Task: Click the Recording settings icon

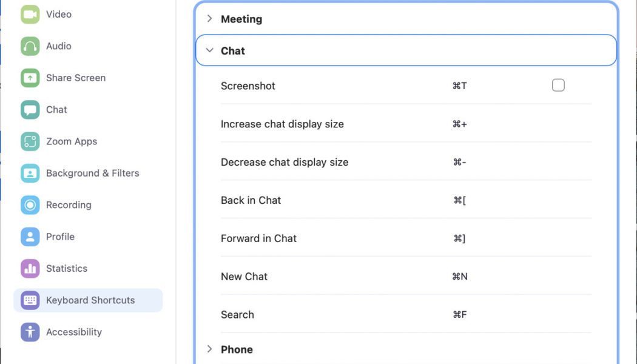Action: (29, 205)
